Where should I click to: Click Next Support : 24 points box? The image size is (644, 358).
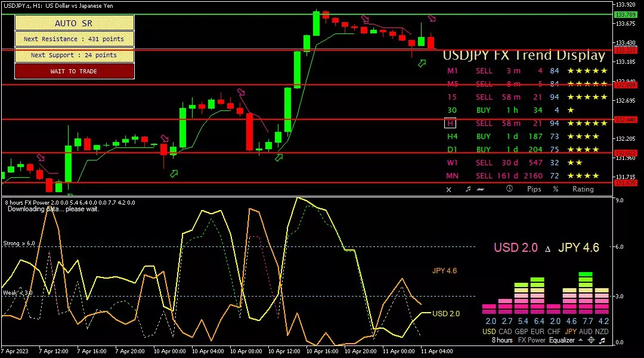click(75, 55)
